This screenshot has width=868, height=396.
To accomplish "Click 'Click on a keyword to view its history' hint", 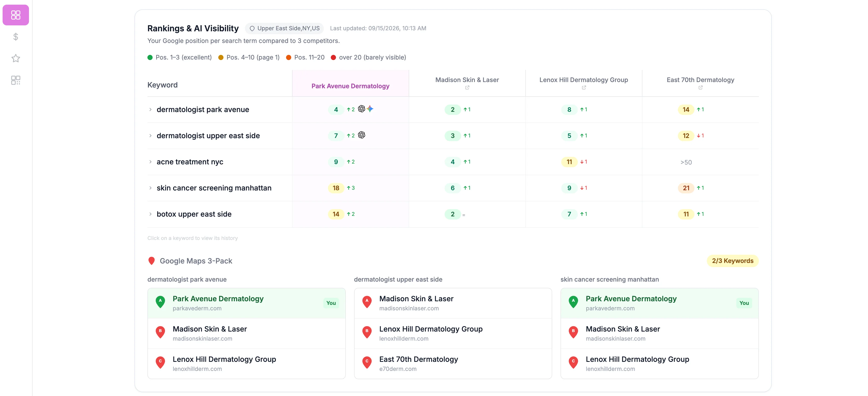I will pos(192,238).
